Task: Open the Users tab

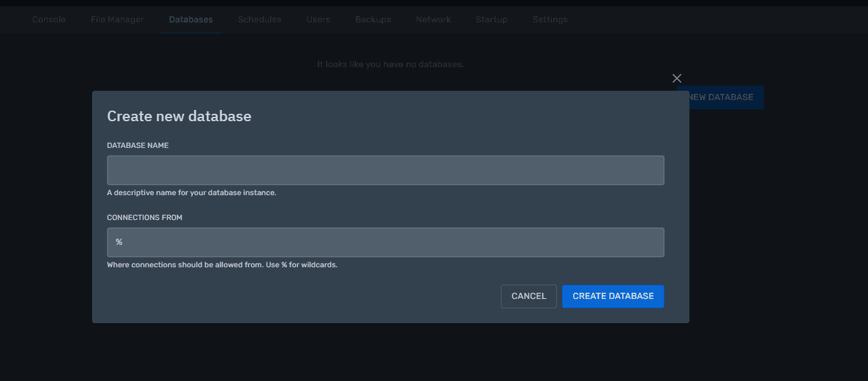Action: pyautogui.click(x=318, y=19)
